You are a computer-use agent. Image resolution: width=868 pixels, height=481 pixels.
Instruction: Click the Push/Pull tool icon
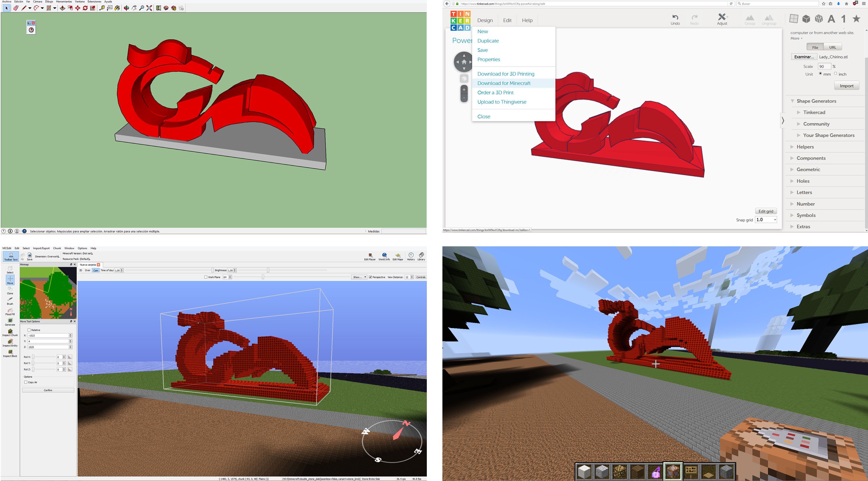62,8
